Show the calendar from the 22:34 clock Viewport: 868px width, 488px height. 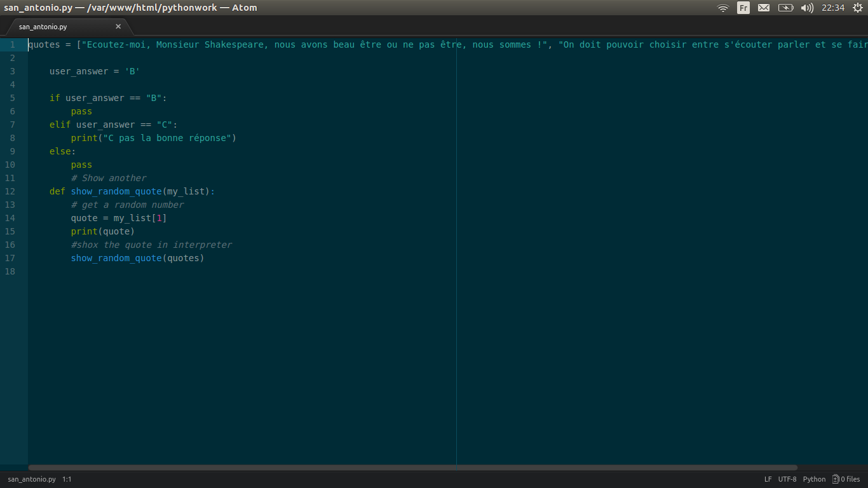tap(832, 8)
